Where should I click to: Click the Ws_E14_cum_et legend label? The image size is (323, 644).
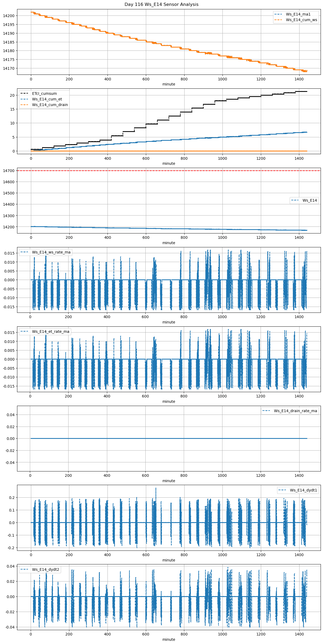click(x=47, y=99)
